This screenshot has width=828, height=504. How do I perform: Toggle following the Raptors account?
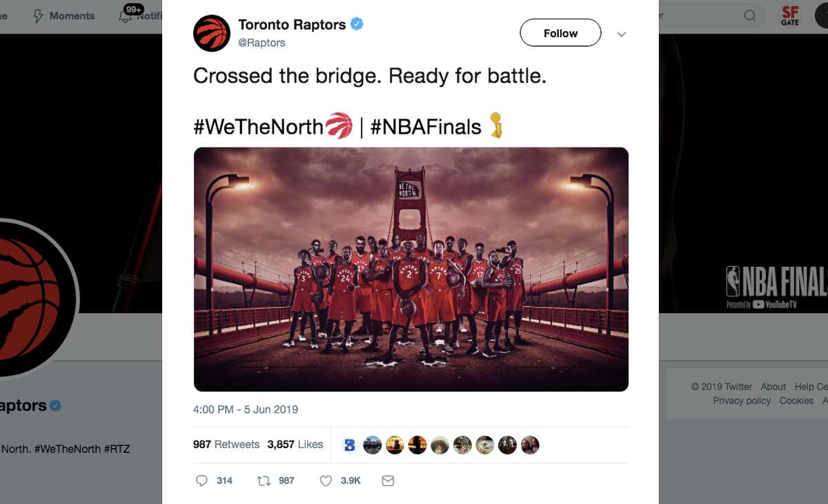click(560, 32)
